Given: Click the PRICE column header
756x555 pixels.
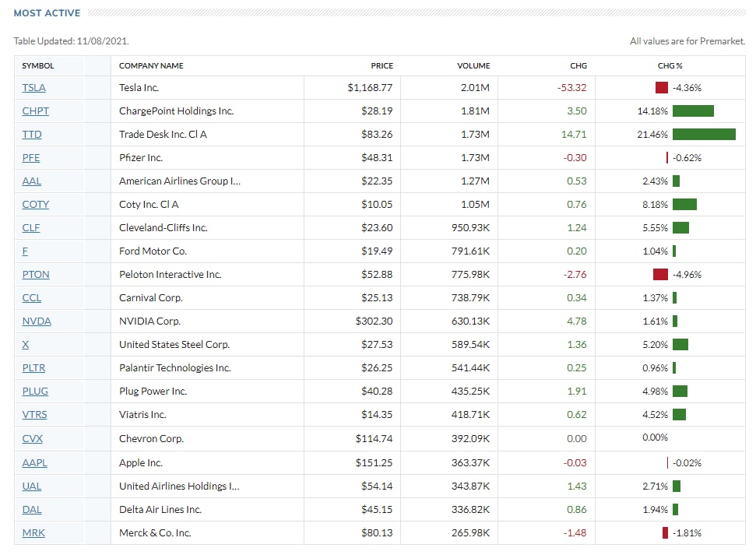Looking at the screenshot, I should tap(382, 65).
